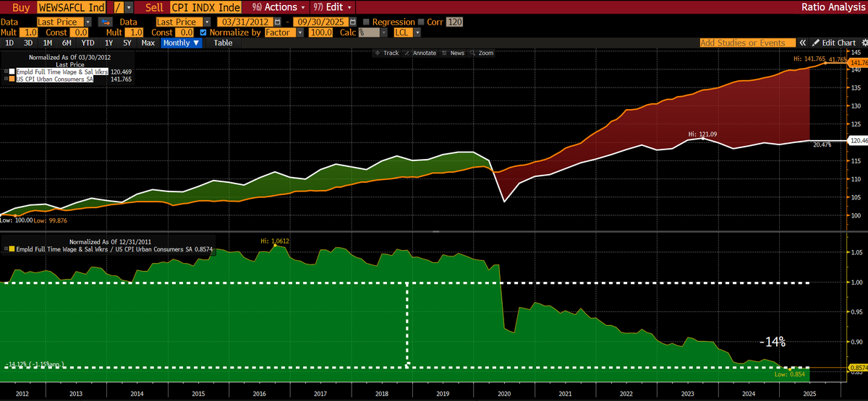Select the Max range tab
The height and width of the screenshot is (401, 868).
click(x=148, y=43)
